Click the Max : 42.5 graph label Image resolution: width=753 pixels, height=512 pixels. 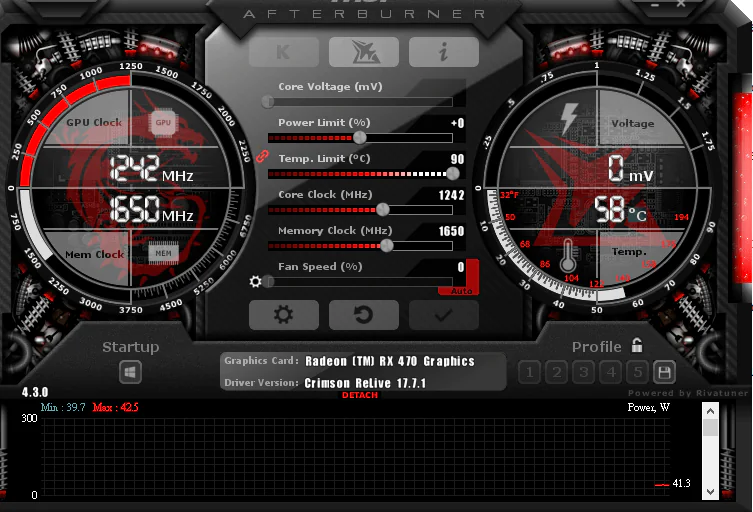point(115,408)
